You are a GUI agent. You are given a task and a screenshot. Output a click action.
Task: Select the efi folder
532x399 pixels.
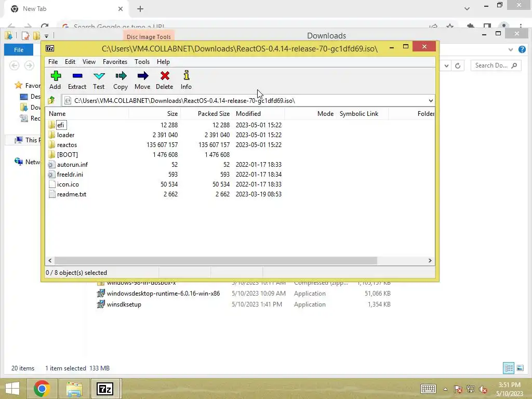(x=60, y=125)
